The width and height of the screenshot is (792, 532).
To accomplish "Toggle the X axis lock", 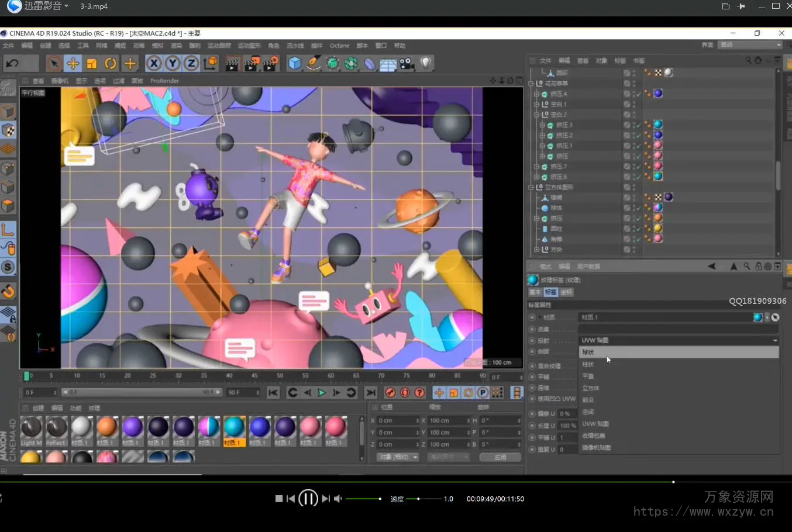I will point(154,63).
